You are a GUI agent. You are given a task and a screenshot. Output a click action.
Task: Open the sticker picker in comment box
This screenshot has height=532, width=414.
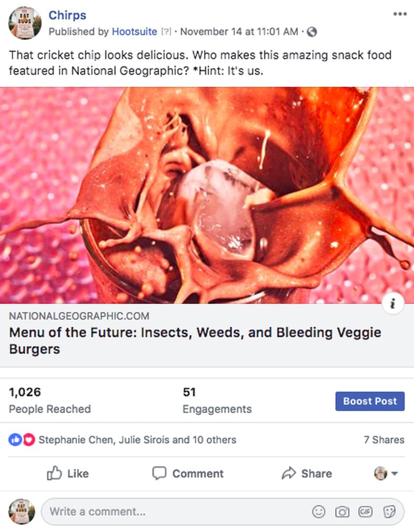coord(389,512)
